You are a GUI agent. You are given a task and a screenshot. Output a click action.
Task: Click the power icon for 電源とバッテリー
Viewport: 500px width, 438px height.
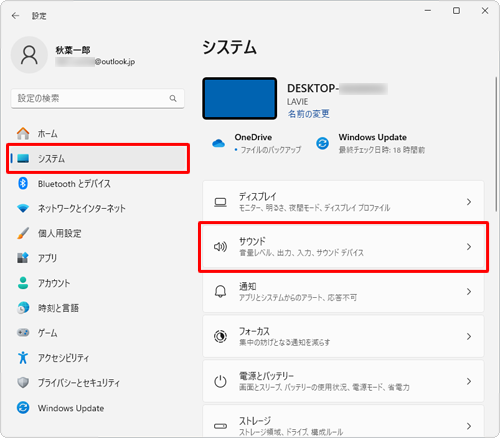tap(220, 381)
